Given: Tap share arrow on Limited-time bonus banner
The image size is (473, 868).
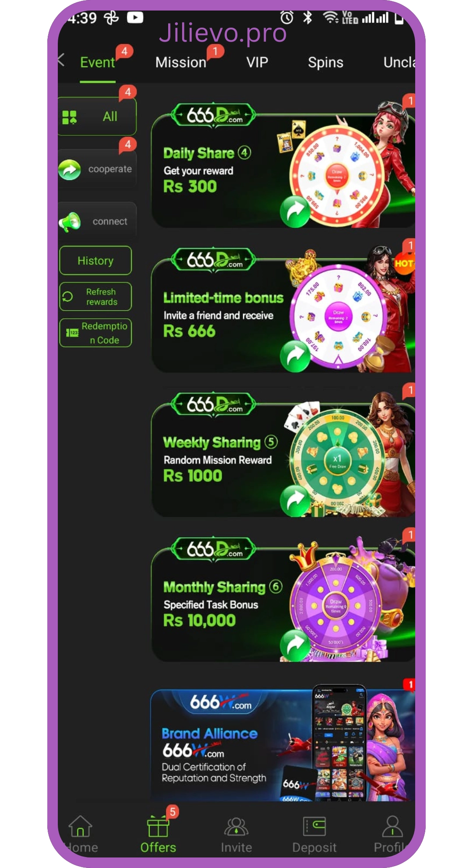Looking at the screenshot, I should (295, 356).
